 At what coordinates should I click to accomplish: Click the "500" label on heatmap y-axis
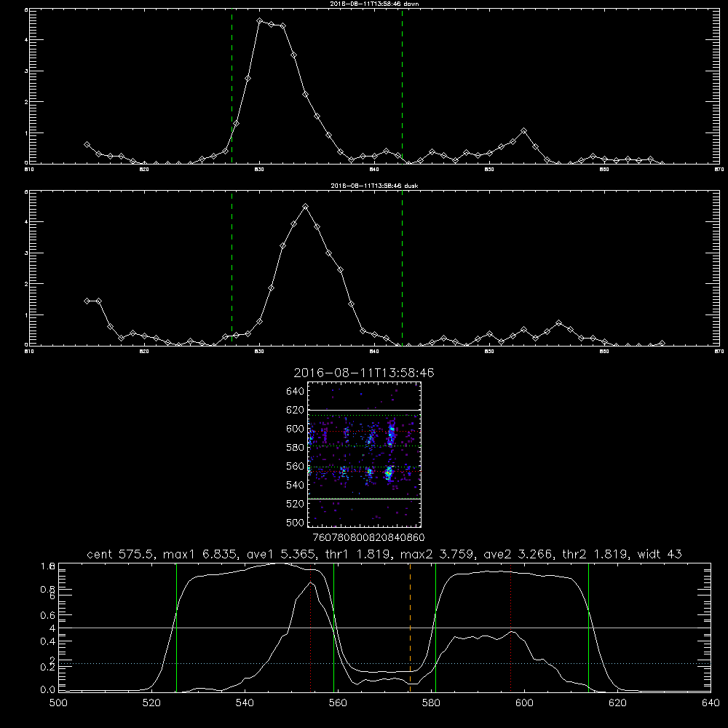pos(296,522)
